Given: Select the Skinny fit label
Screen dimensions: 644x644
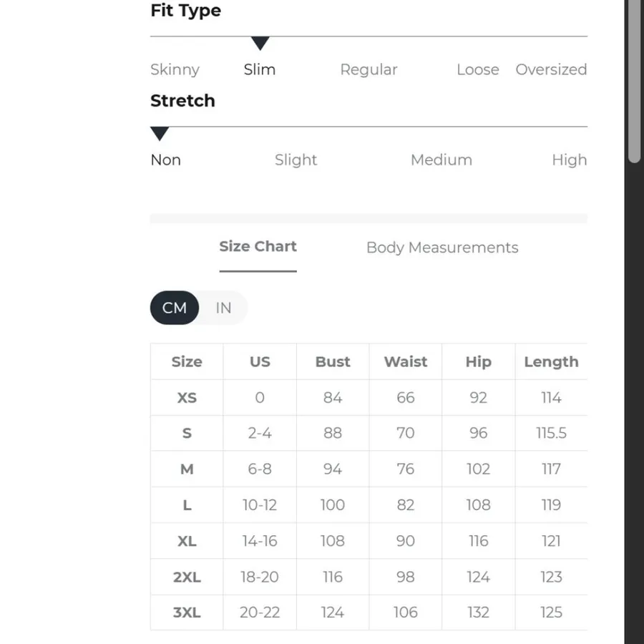Looking at the screenshot, I should [175, 70].
